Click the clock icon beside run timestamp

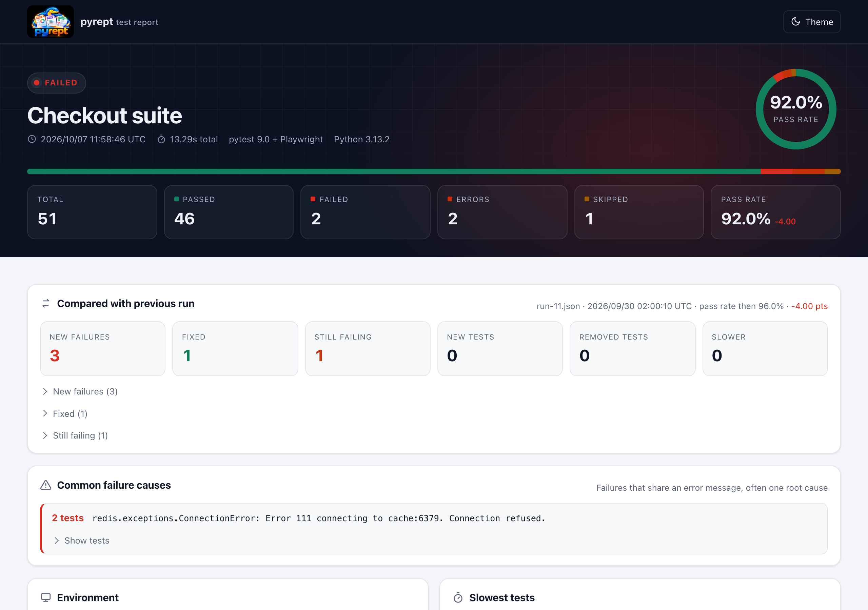(32, 139)
